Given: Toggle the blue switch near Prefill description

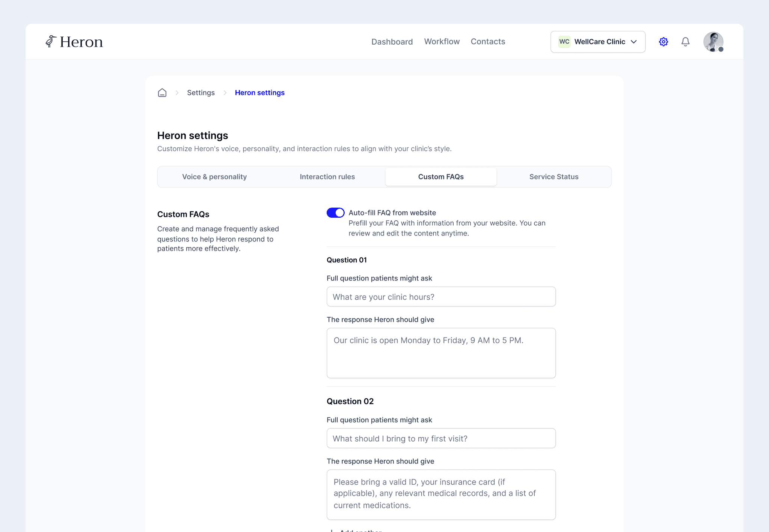Looking at the screenshot, I should click(x=335, y=212).
